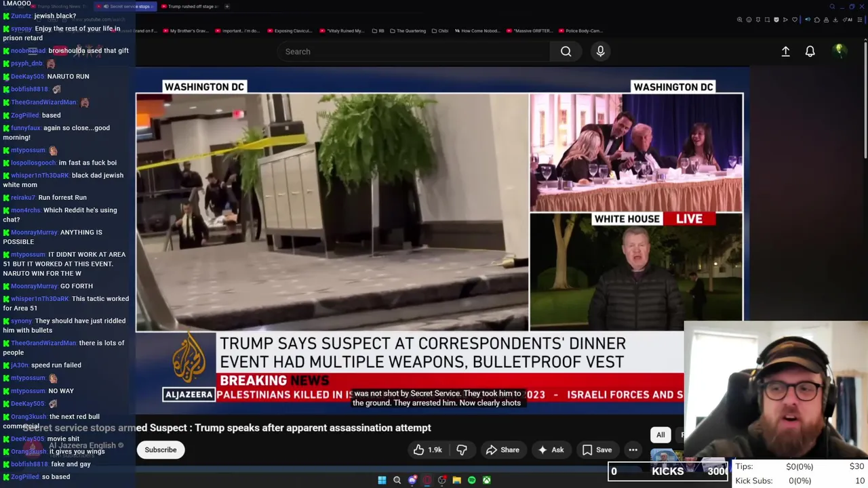The image size is (868, 488).
Task: Click chat username TheeGrandWizardMan
Action: pos(43,102)
